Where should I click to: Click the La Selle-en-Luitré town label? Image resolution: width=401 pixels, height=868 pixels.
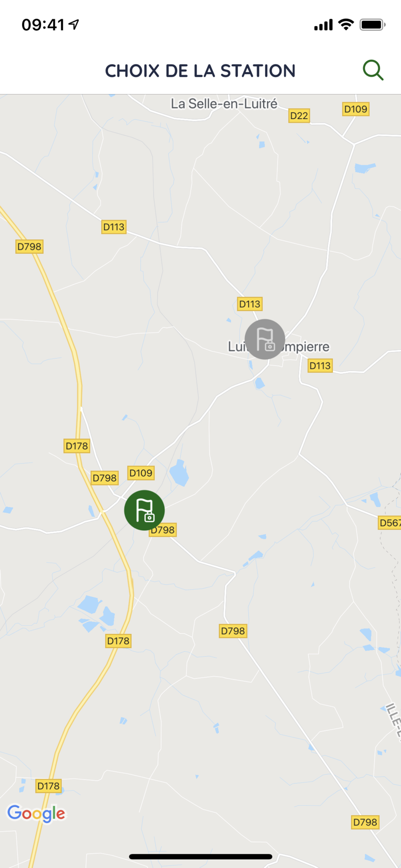click(224, 104)
